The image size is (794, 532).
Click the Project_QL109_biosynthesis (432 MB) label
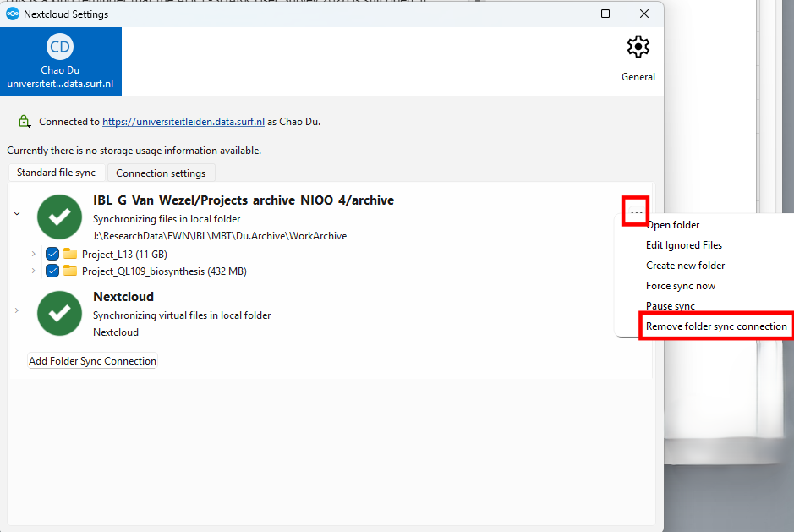point(164,271)
